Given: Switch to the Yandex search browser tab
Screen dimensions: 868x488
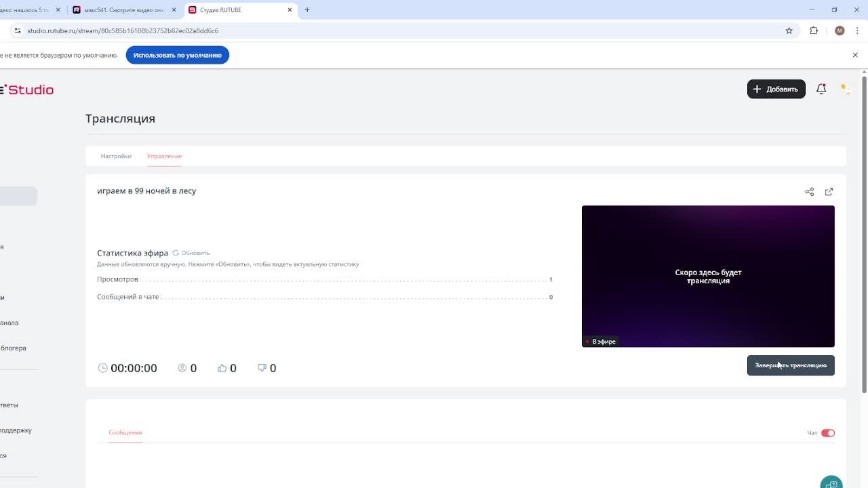Looking at the screenshot, I should [31, 10].
